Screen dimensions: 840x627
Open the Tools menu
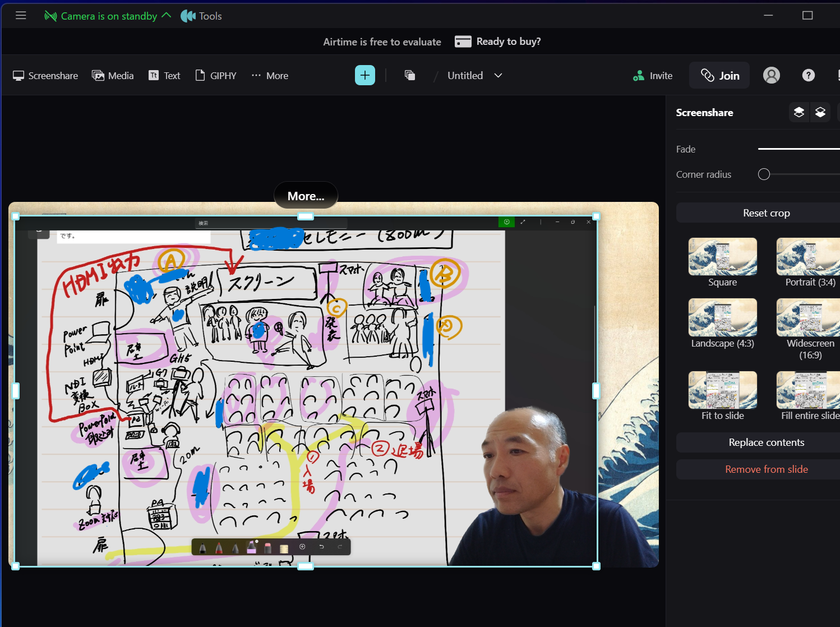202,16
